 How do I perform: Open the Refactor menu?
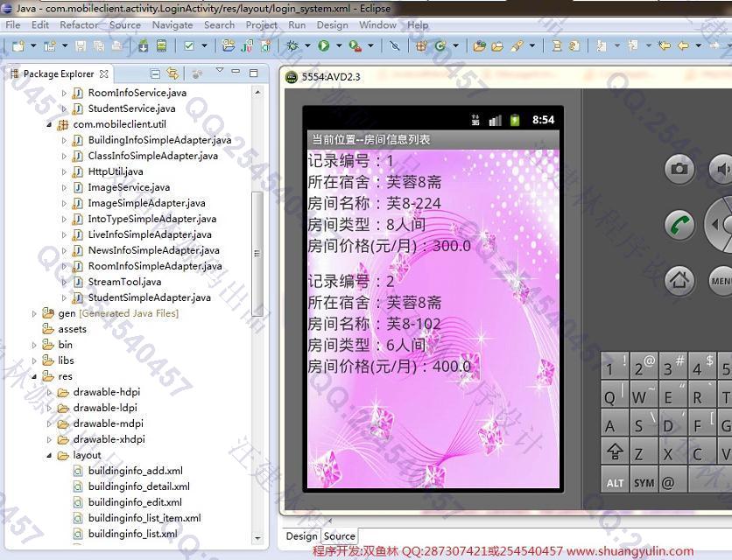pos(79,24)
